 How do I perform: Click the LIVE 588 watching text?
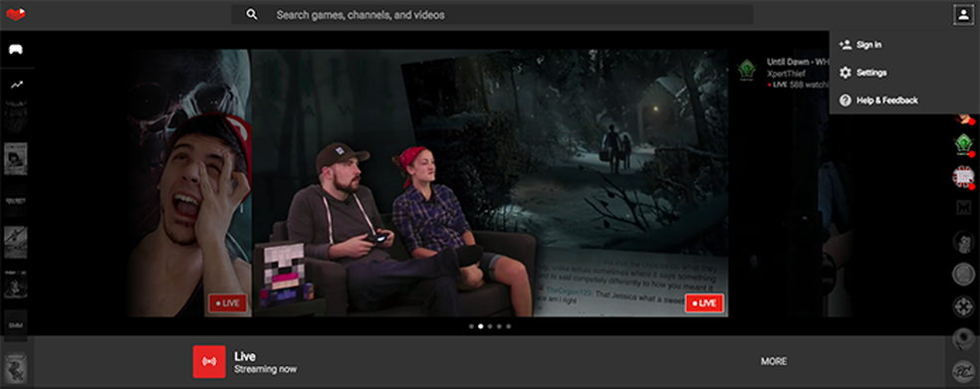tap(798, 85)
